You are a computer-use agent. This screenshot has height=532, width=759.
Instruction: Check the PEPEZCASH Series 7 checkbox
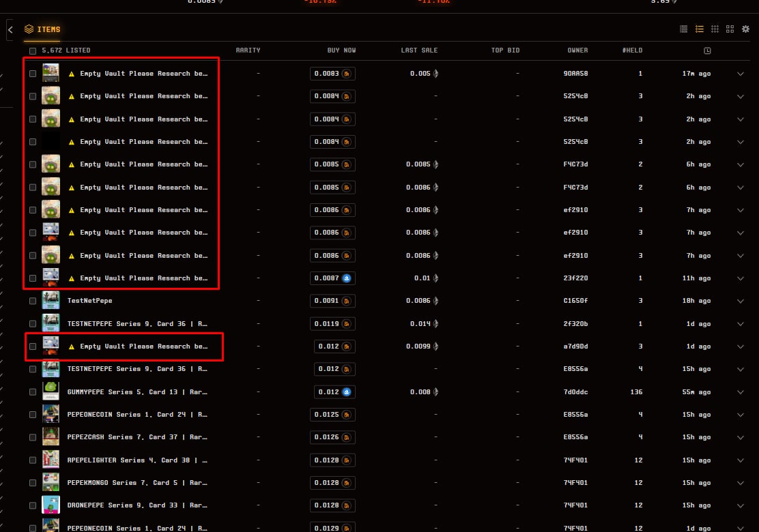pos(33,437)
